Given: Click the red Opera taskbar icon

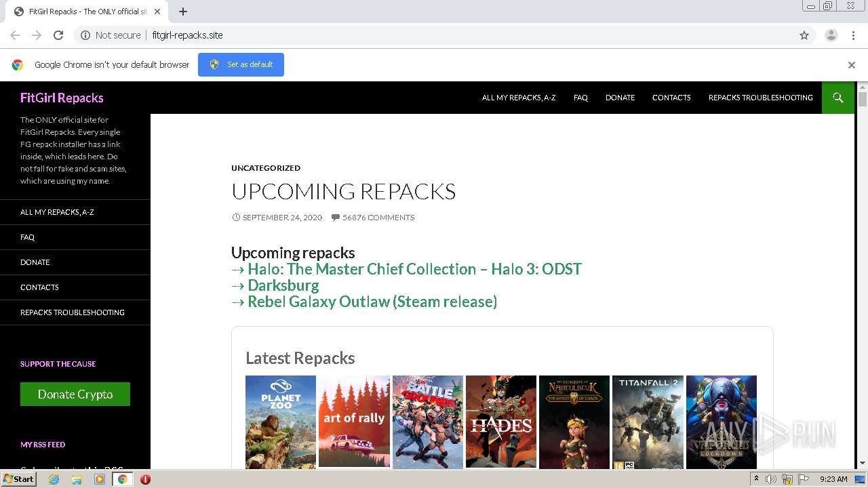Looking at the screenshot, I should [x=145, y=479].
